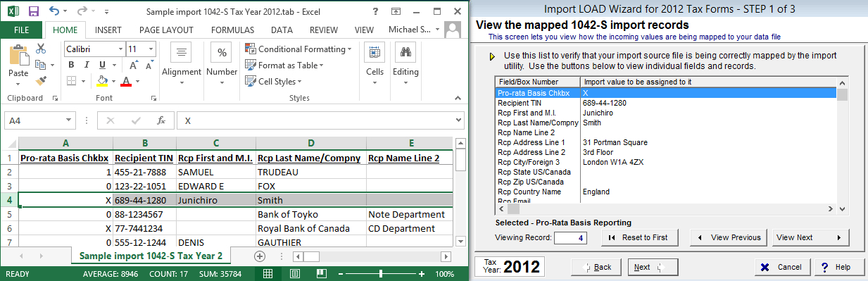
Task: Click the View Next button
Action: click(x=808, y=237)
